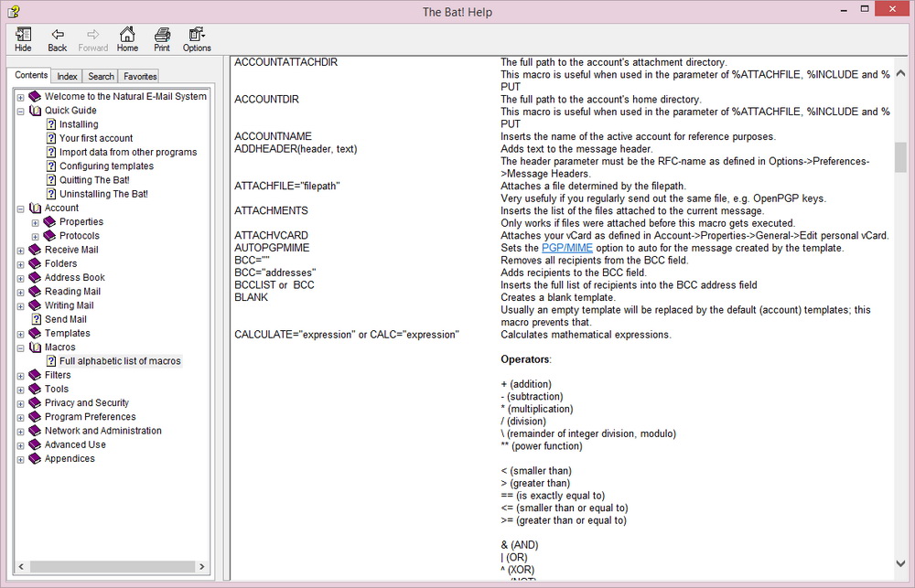This screenshot has height=588, width=915.
Task: Click the page icon beside Send Mail
Action: (x=37, y=319)
